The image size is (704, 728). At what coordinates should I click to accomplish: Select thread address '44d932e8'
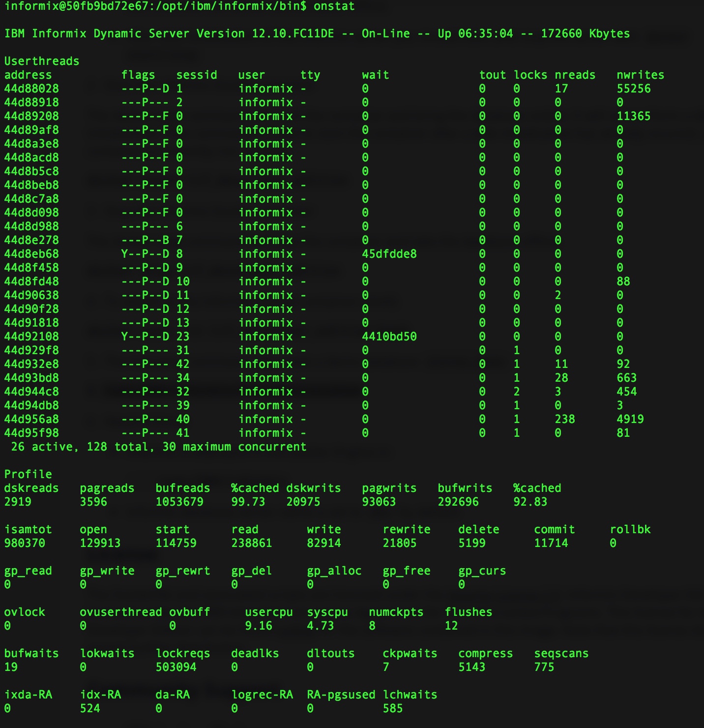click(31, 364)
